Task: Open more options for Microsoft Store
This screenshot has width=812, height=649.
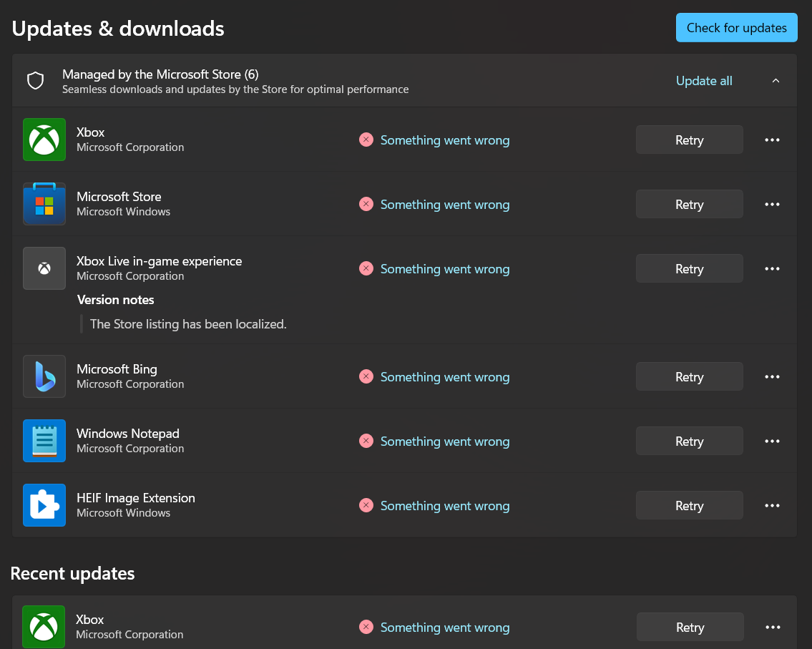Action: (x=772, y=204)
